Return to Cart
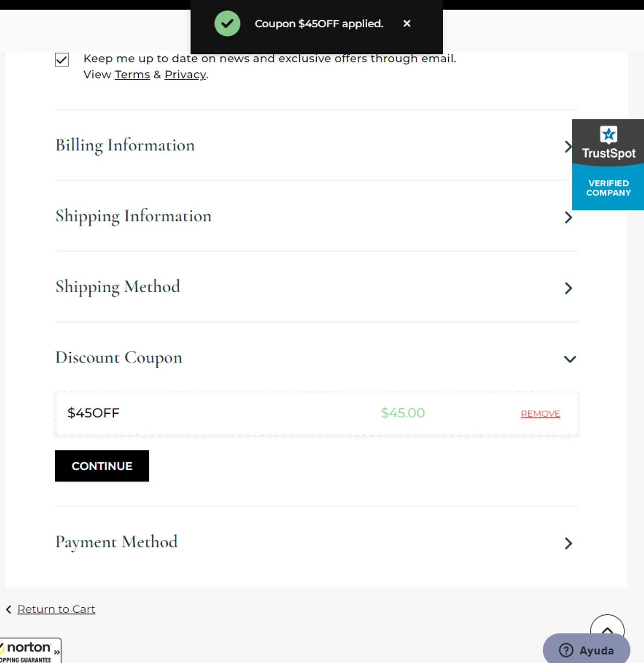This screenshot has width=644, height=663. point(56,609)
